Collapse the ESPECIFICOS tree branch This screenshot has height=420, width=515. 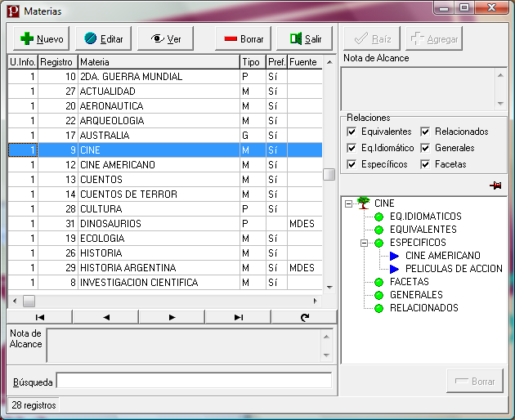[364, 243]
